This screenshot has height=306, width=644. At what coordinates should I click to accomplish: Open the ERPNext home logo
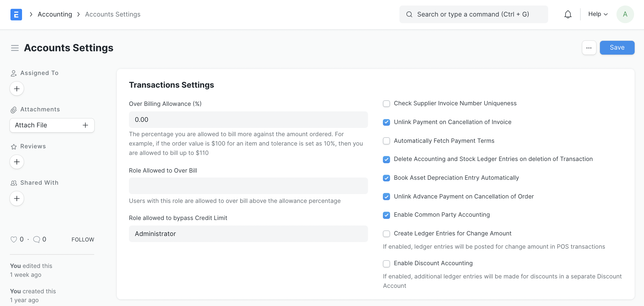point(17,14)
